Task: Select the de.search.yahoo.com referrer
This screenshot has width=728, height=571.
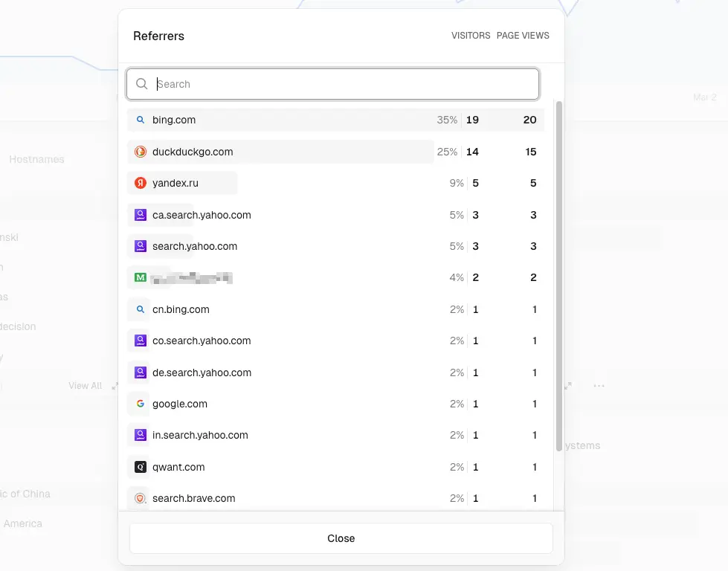Action: 335,372
